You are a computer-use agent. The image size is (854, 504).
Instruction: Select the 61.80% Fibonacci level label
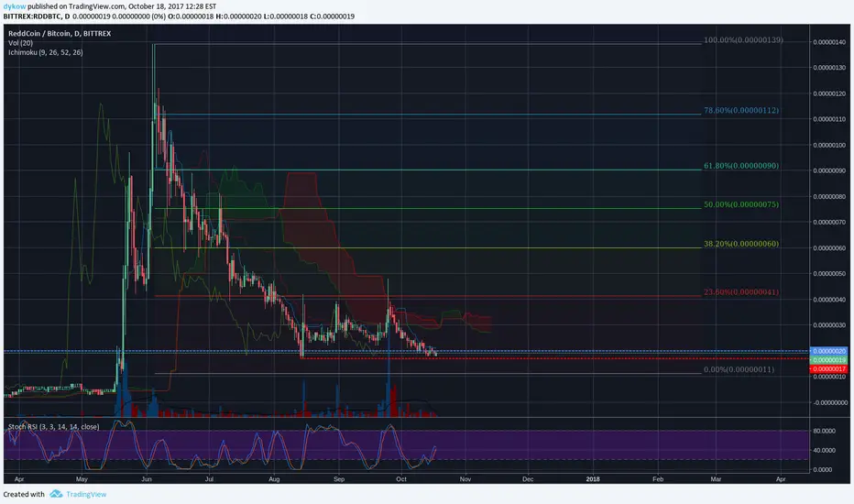tap(741, 166)
